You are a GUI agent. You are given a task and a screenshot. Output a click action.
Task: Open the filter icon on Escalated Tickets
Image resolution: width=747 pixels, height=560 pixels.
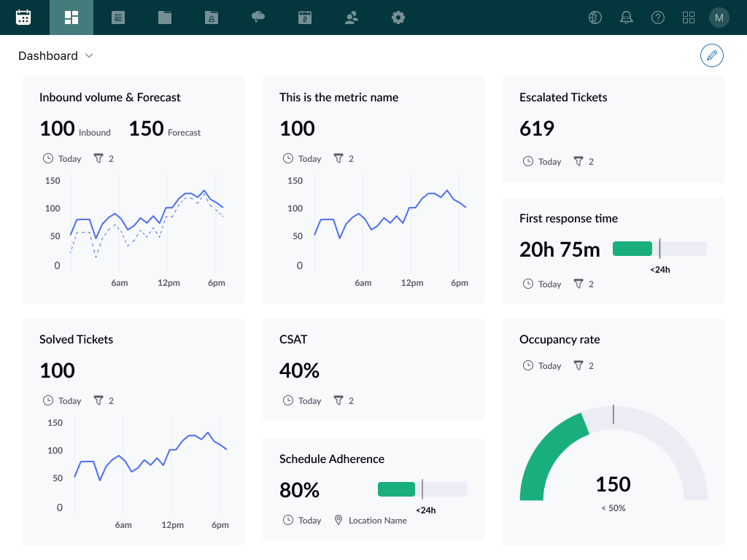578,161
